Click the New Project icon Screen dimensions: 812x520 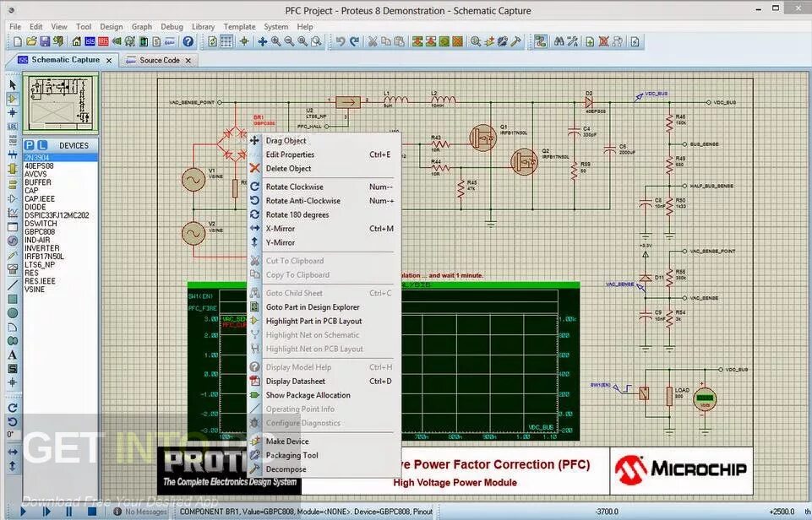[x=18, y=41]
